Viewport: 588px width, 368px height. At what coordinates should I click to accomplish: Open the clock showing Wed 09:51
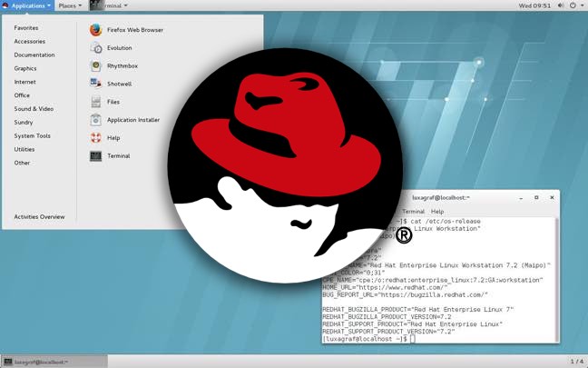pos(535,5)
